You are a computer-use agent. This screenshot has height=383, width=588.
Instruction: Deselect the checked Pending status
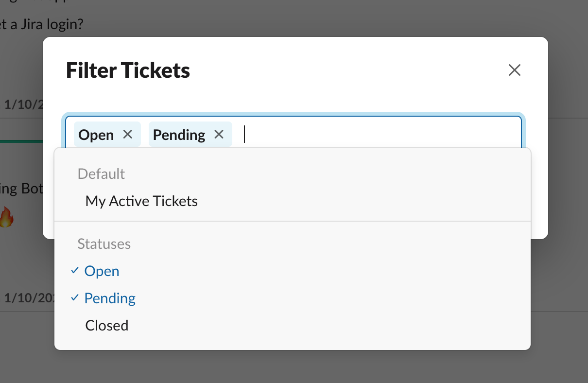click(293, 298)
